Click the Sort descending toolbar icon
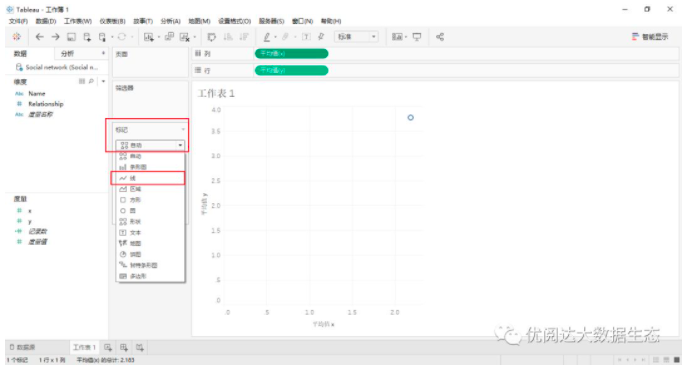This screenshot has width=683, height=368. (244, 37)
